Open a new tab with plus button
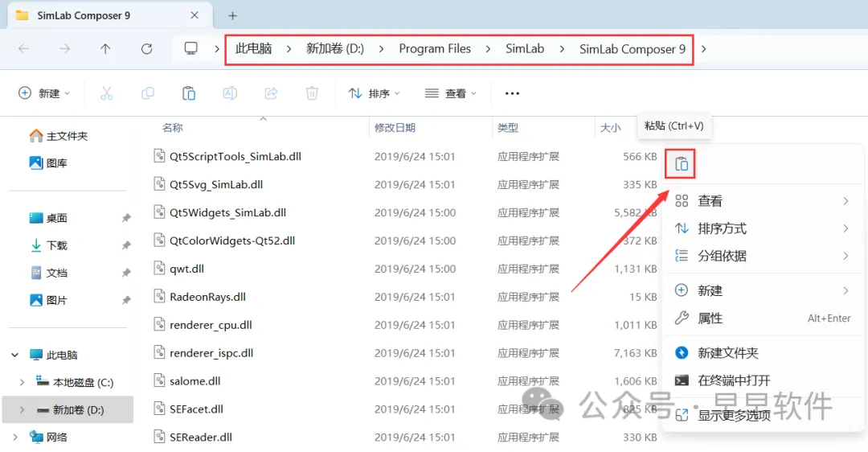The image size is (868, 452). 232,15
